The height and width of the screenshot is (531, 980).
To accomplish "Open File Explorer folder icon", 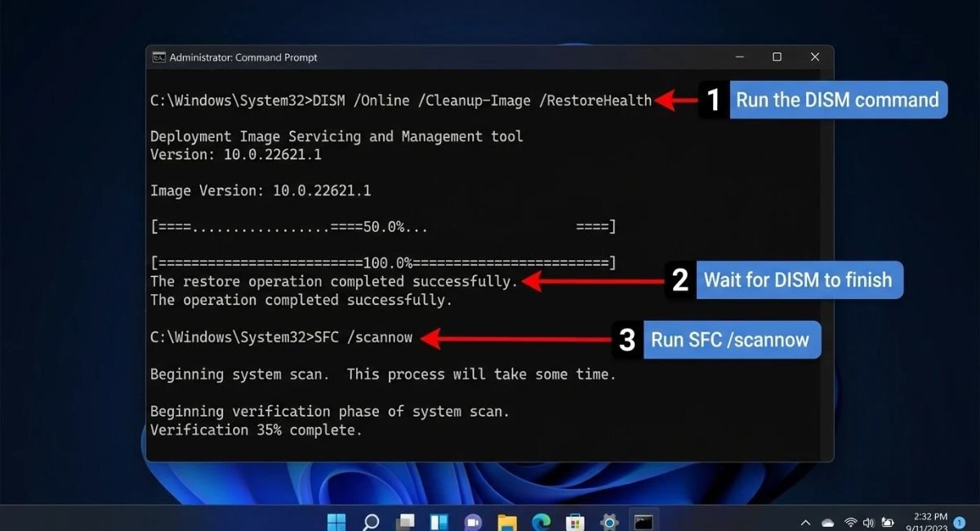I will tap(507, 521).
